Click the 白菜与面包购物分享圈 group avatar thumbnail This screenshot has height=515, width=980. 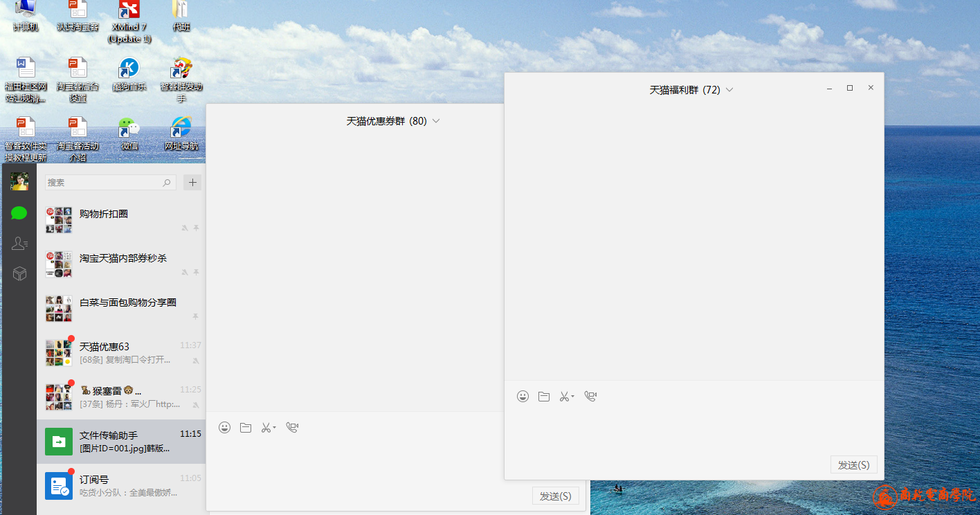coord(59,309)
